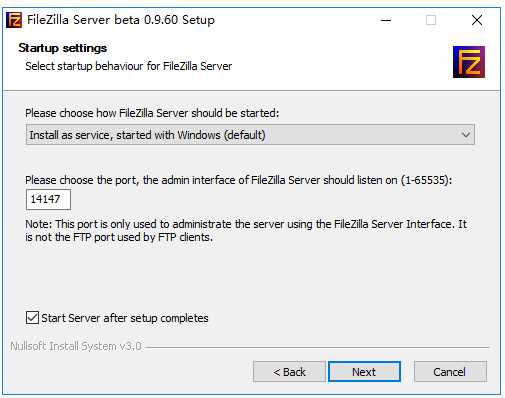Click the 'Nullsoft Install System v3.0' text
The image size is (505, 398).
point(76,346)
